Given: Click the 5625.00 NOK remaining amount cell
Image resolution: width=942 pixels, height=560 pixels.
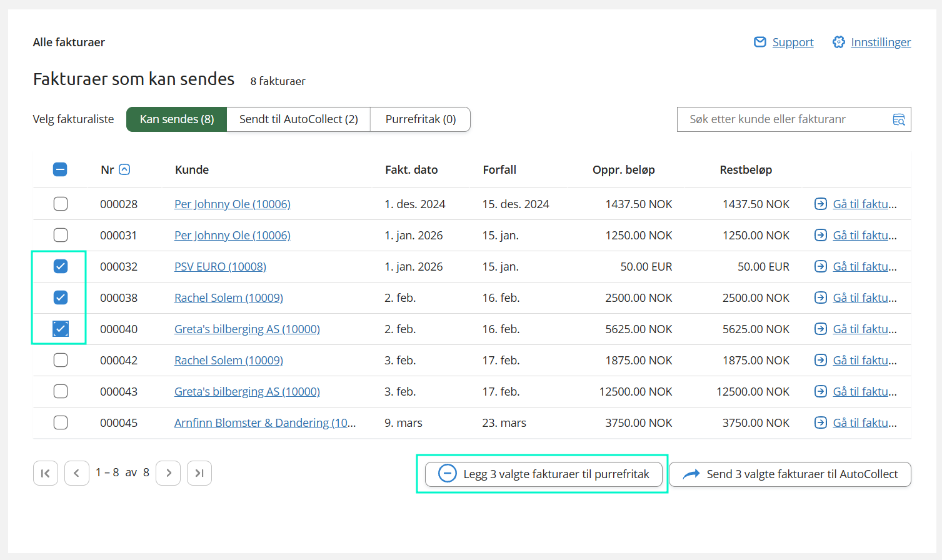Looking at the screenshot, I should tap(756, 329).
